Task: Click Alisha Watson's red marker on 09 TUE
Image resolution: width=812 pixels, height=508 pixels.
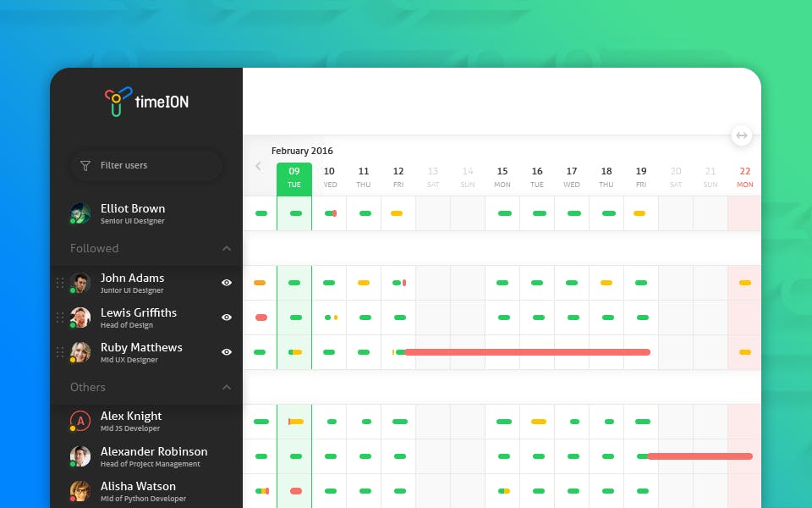Action: pyautogui.click(x=296, y=491)
